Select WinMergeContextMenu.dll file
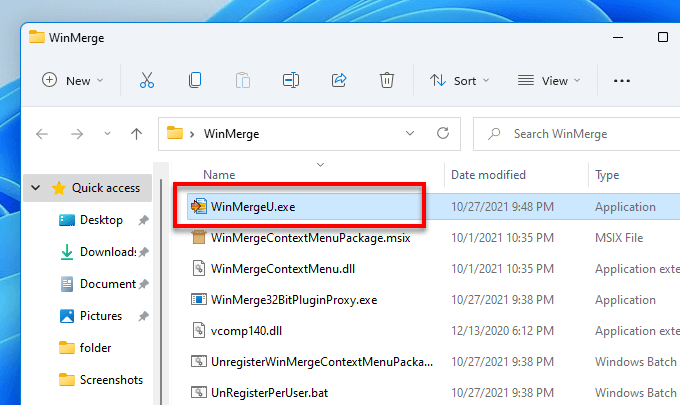Viewport: 680px width, 405px height. 283,269
